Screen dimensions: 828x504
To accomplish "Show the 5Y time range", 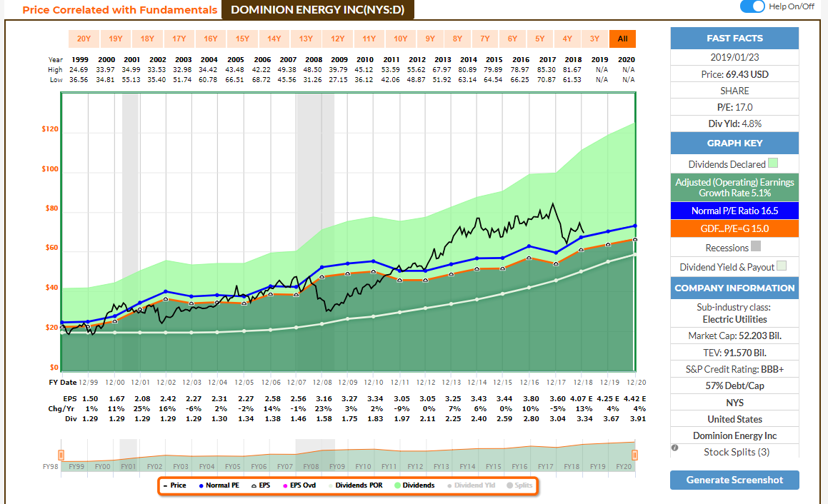I will click(539, 39).
